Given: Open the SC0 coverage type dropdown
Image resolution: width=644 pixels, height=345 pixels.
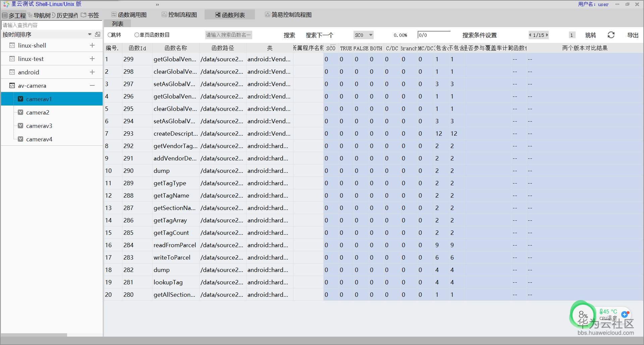Looking at the screenshot, I should [x=364, y=35].
